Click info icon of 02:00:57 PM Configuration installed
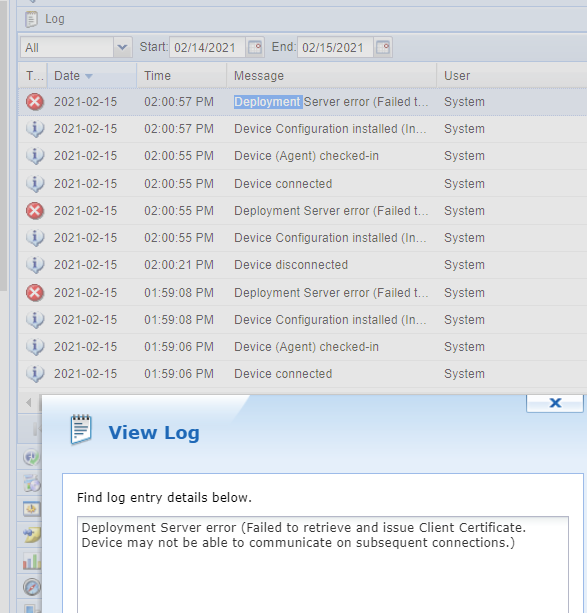 click(35, 129)
